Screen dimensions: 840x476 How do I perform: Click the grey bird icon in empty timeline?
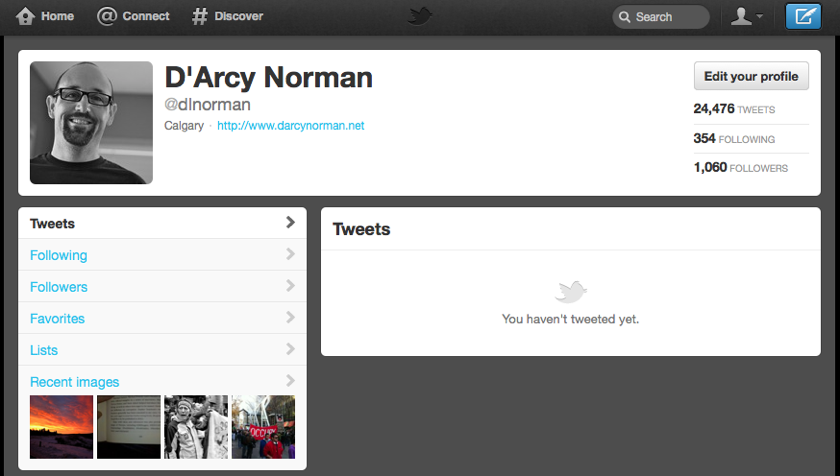coord(571,292)
